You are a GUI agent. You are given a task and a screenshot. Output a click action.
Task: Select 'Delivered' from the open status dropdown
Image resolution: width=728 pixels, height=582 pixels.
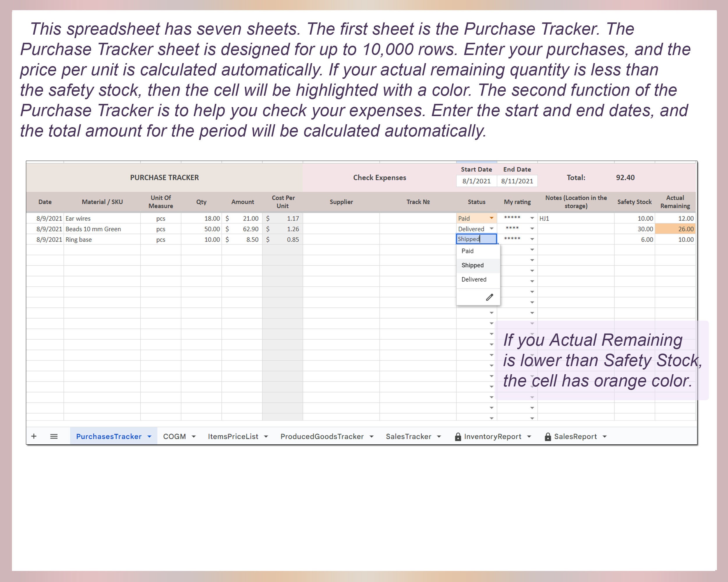(473, 279)
